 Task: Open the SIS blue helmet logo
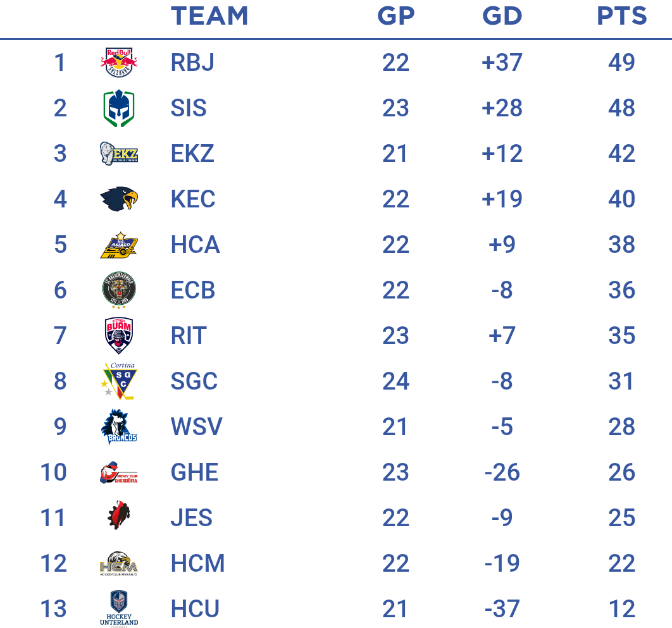coord(119,108)
